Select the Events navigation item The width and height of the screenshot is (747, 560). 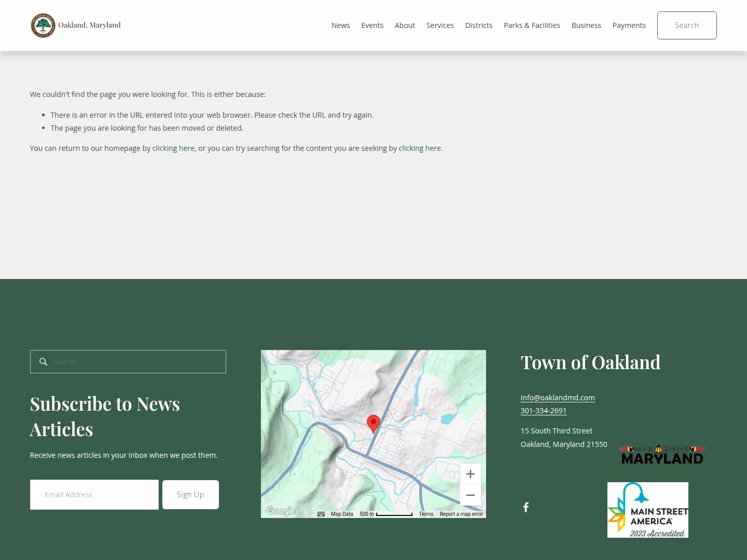(372, 25)
